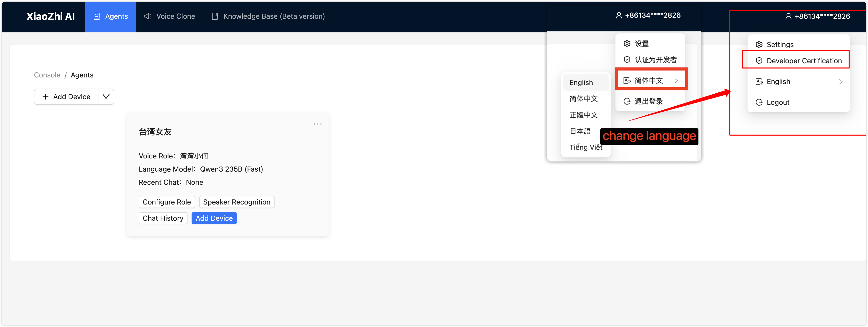Choose 简体中文 in language list
The image size is (868, 327).
(586, 99)
